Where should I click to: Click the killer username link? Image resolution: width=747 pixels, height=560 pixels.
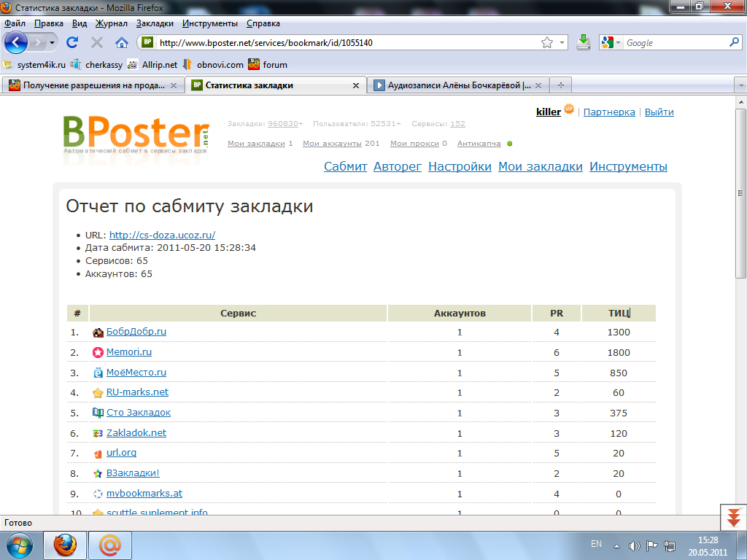[x=549, y=112]
